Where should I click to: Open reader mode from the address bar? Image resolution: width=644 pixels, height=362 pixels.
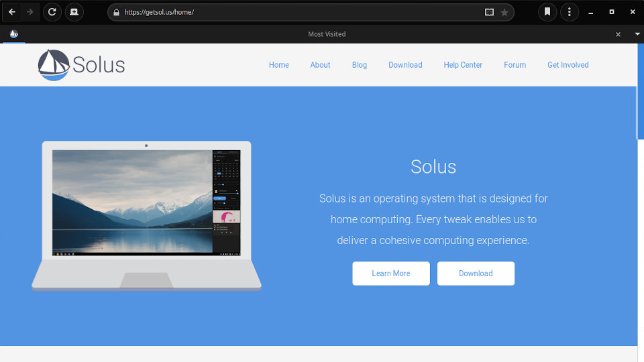pyautogui.click(x=489, y=12)
